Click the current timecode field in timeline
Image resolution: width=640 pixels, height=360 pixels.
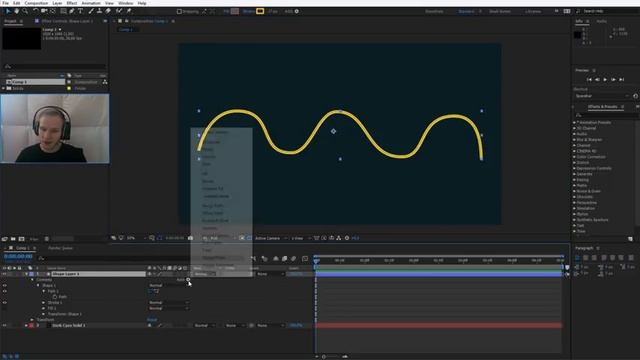coord(18,257)
